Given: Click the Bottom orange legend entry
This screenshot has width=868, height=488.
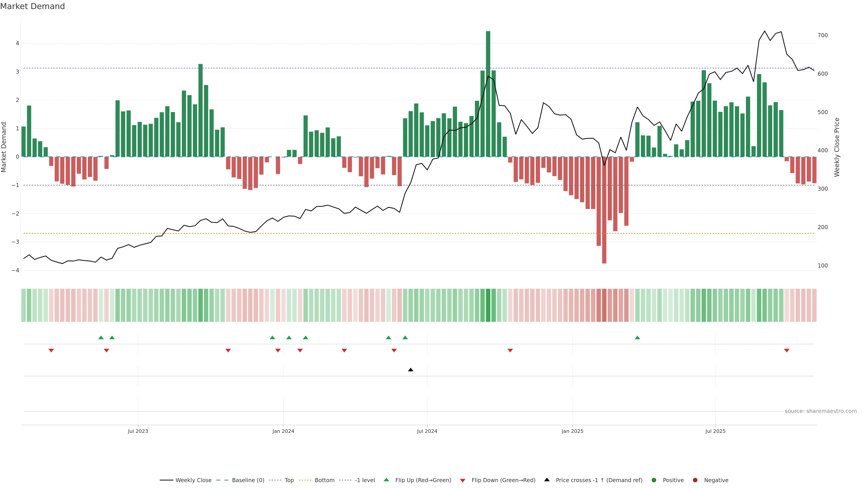Looking at the screenshot, I should pos(324,480).
